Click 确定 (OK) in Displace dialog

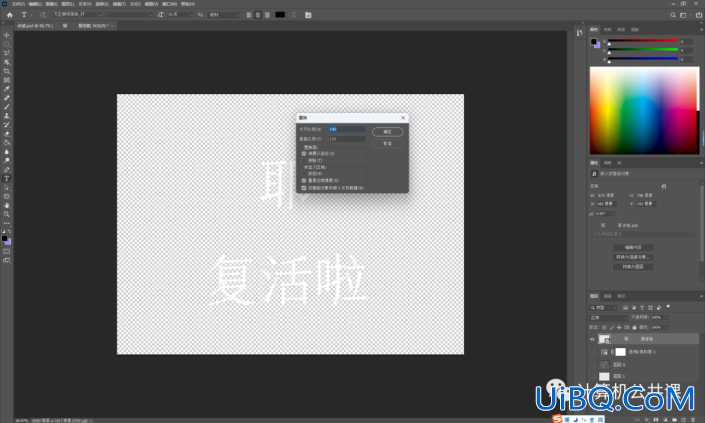click(388, 132)
